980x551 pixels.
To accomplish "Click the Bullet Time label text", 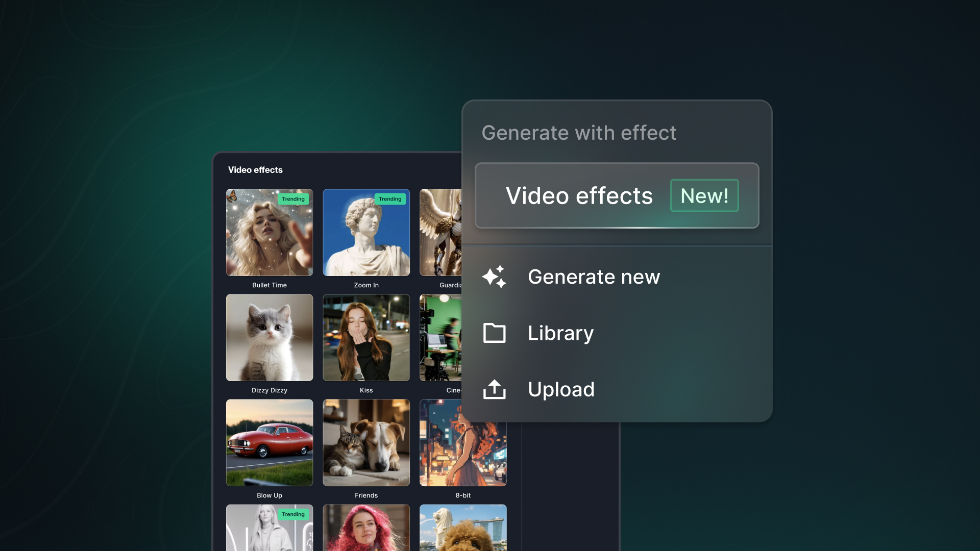I will click(269, 285).
